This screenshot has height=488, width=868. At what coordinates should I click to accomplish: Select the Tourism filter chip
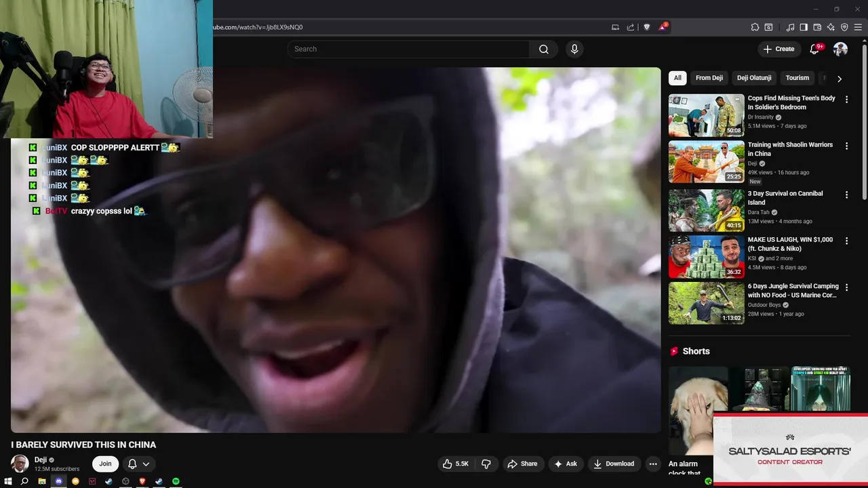(797, 78)
